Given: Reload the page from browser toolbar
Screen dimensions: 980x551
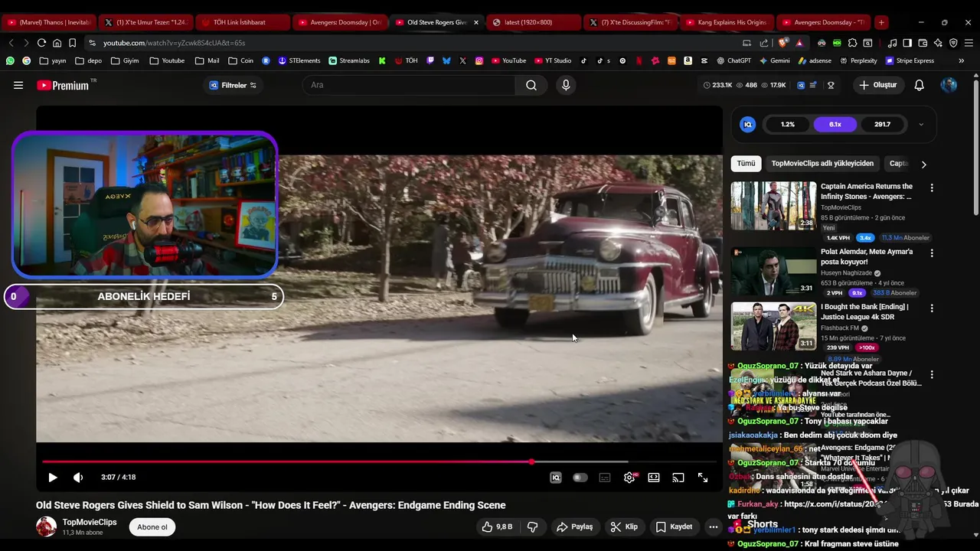Looking at the screenshot, I should (x=41, y=43).
